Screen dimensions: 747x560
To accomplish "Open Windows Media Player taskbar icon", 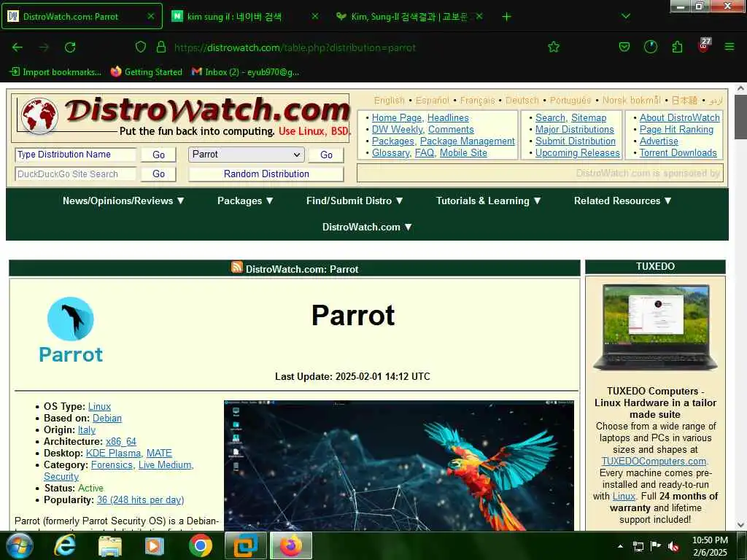I will 155,546.
